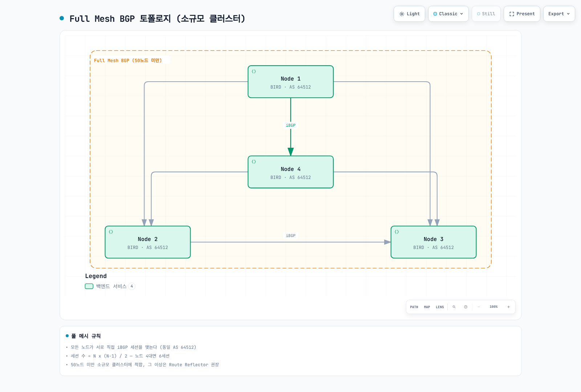Click the Legend heading
The width and height of the screenshot is (581, 392).
coord(96,276)
